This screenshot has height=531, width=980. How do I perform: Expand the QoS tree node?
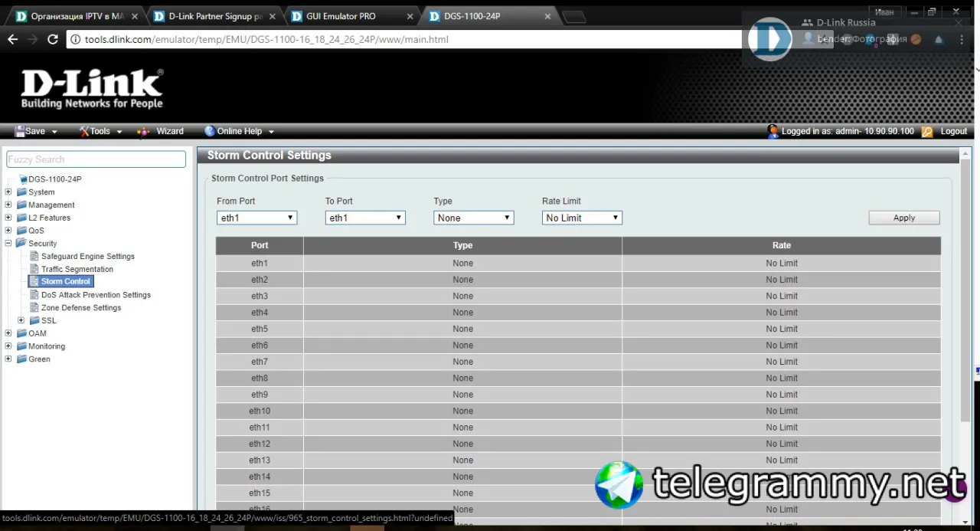(x=8, y=231)
